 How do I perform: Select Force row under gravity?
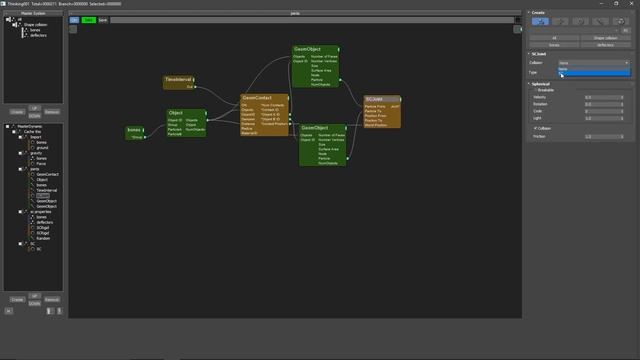click(x=41, y=164)
